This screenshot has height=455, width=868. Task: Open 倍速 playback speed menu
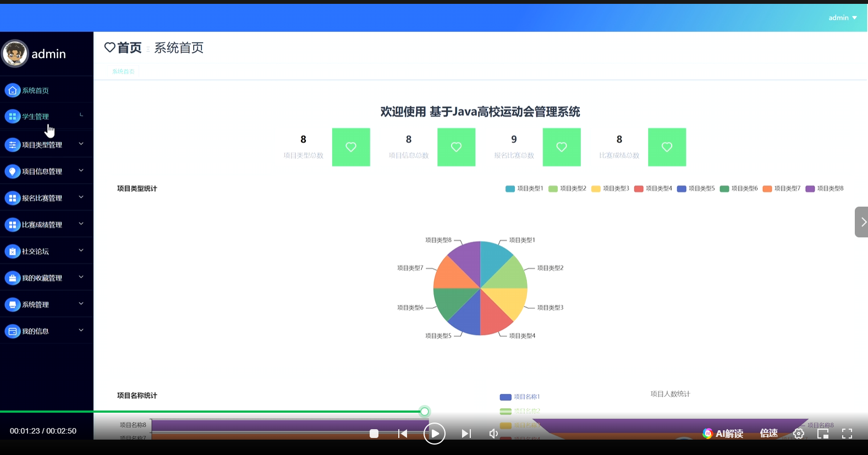click(x=768, y=433)
